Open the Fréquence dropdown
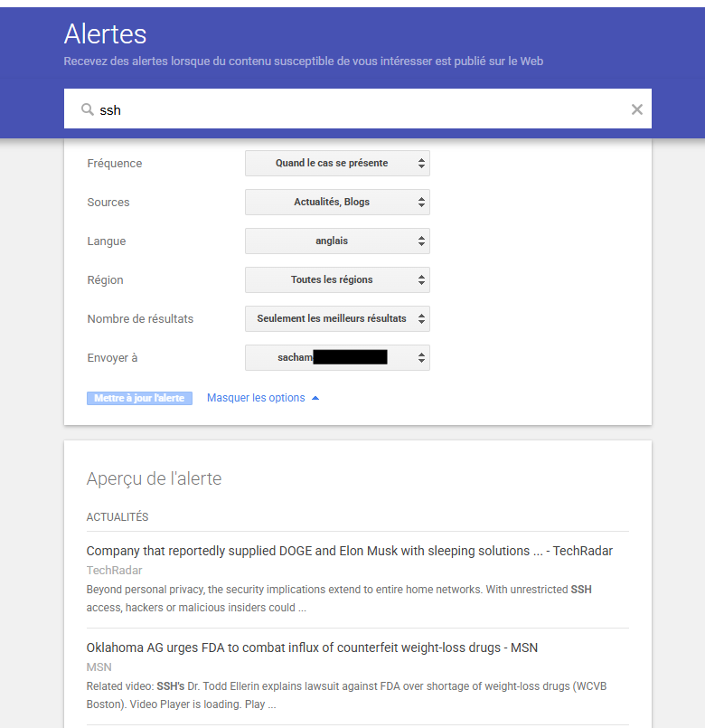The image size is (705, 728). coord(337,164)
